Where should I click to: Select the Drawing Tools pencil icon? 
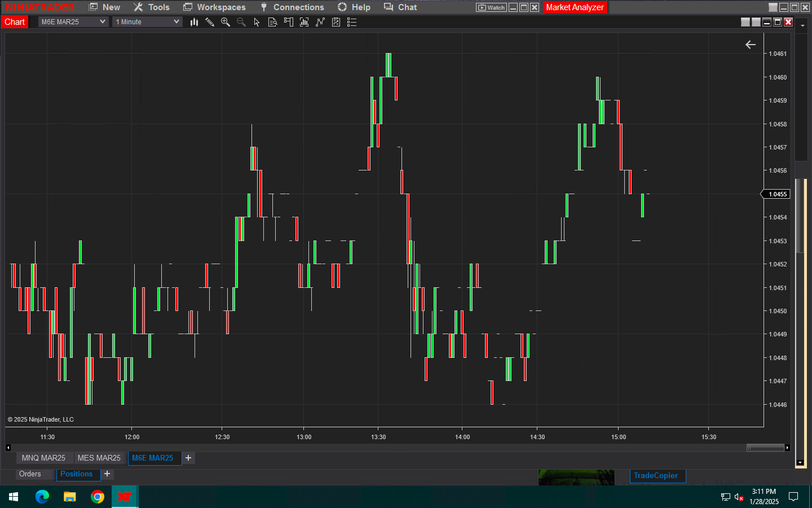210,22
